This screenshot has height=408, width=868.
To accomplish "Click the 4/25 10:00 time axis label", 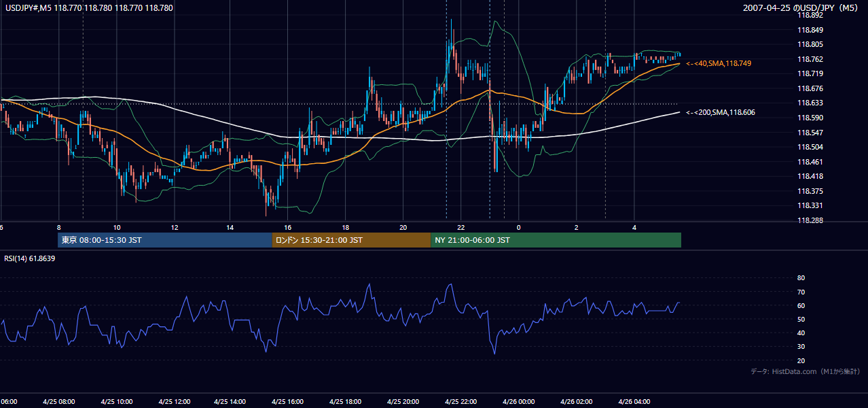I will pos(117,402).
